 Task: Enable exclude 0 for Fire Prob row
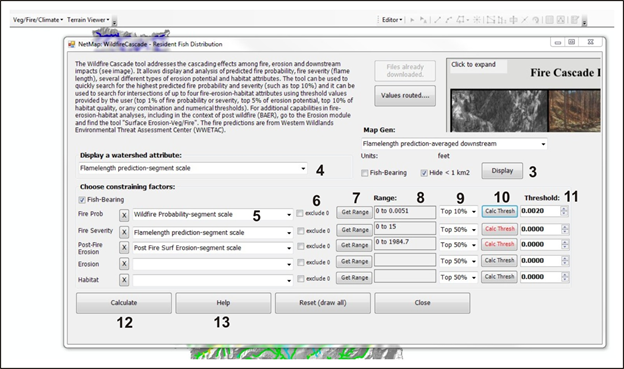[x=300, y=213]
